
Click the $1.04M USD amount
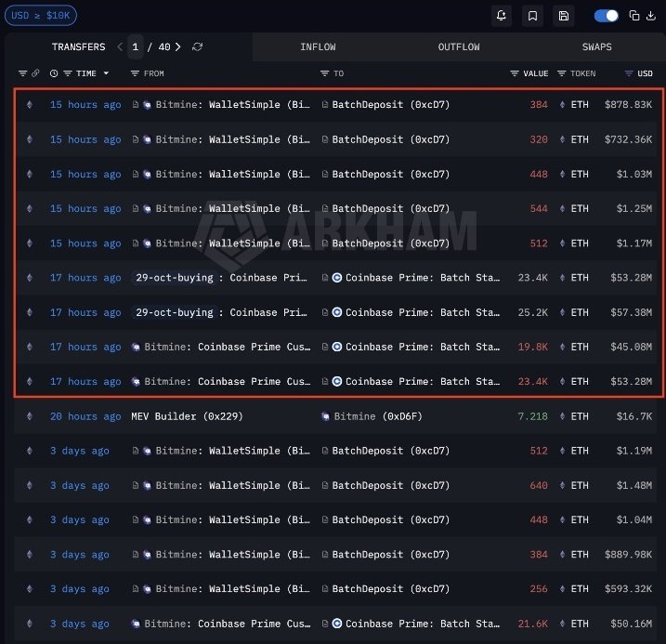[634, 520]
